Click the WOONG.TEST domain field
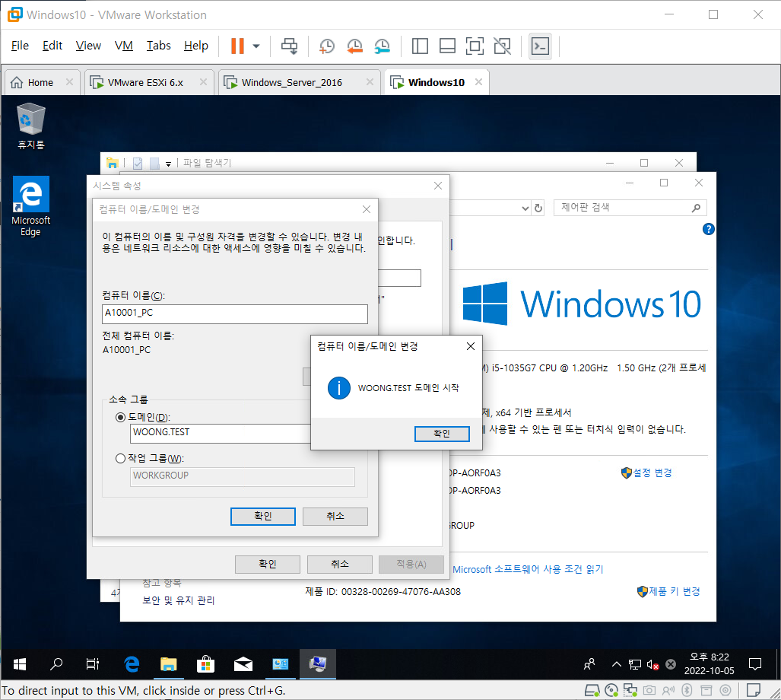 click(220, 433)
